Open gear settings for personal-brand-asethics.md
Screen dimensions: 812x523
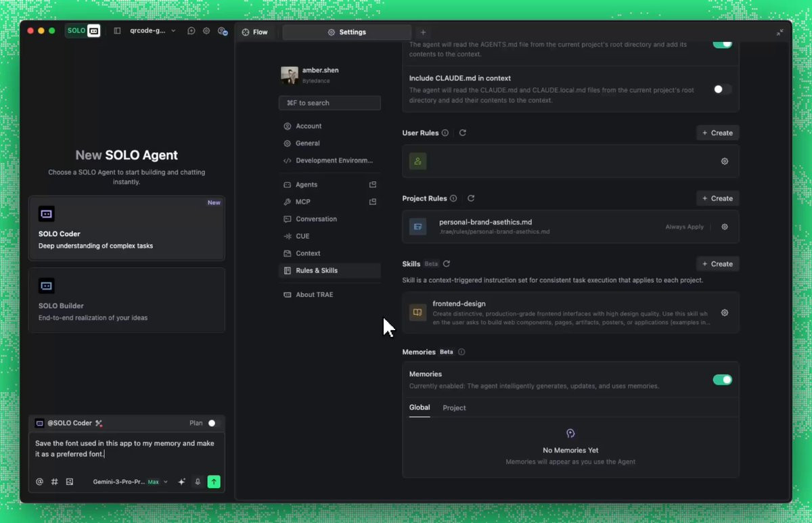pos(725,227)
